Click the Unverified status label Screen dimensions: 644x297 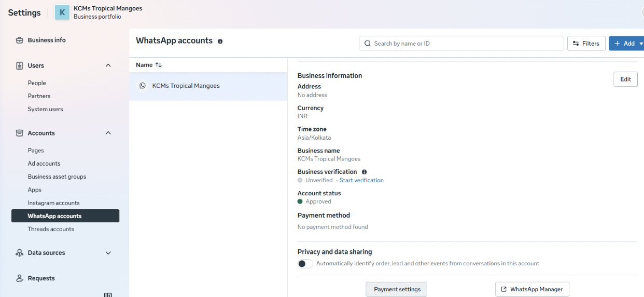click(x=319, y=180)
